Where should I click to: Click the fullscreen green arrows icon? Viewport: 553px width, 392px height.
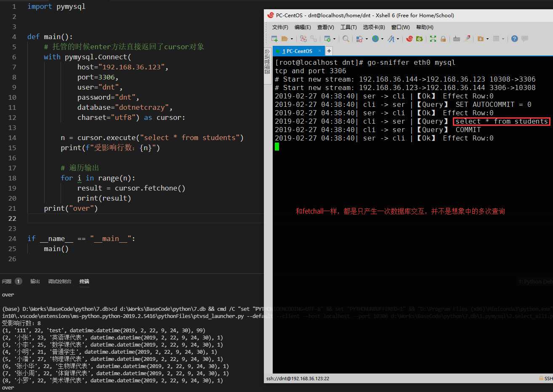[433, 39]
